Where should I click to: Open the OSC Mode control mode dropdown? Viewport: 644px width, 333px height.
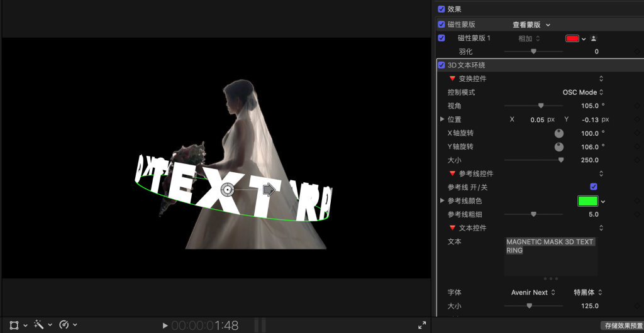(x=582, y=92)
